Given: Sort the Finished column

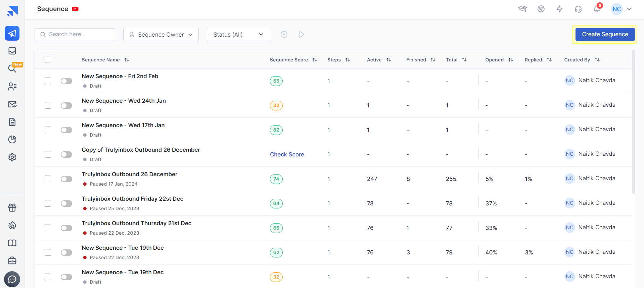Looking at the screenshot, I should (x=433, y=60).
